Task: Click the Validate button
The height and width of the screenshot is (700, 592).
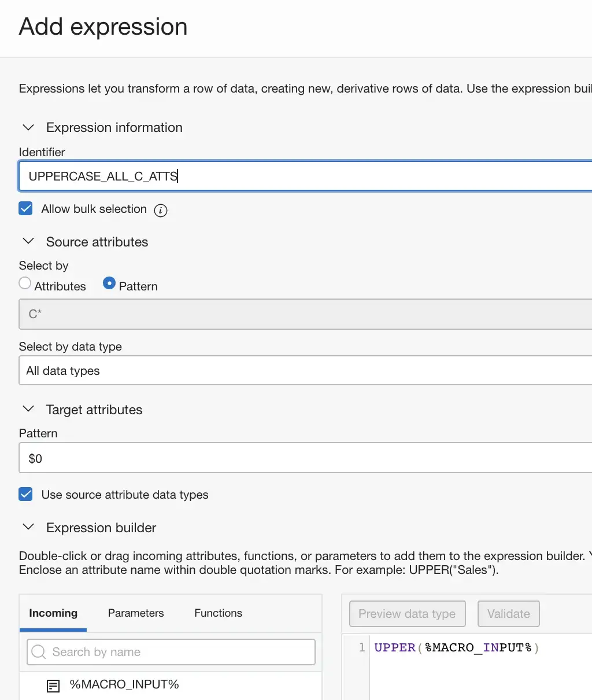Action: click(x=508, y=613)
